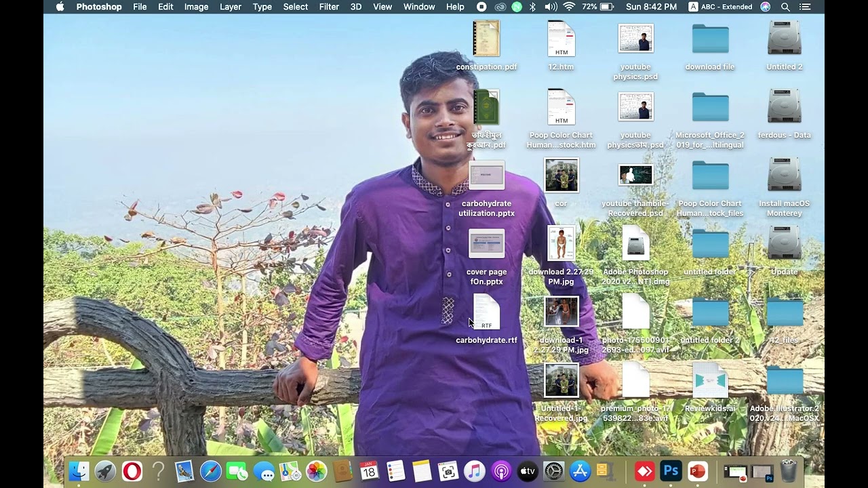This screenshot has width=868, height=488.
Task: Open AnyDesk from the Dock
Action: tap(644, 471)
